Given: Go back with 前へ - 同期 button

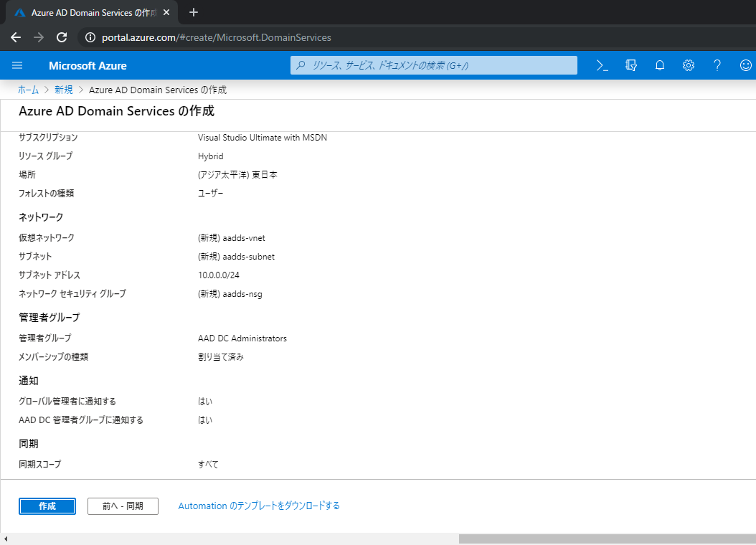Looking at the screenshot, I should pos(123,506).
